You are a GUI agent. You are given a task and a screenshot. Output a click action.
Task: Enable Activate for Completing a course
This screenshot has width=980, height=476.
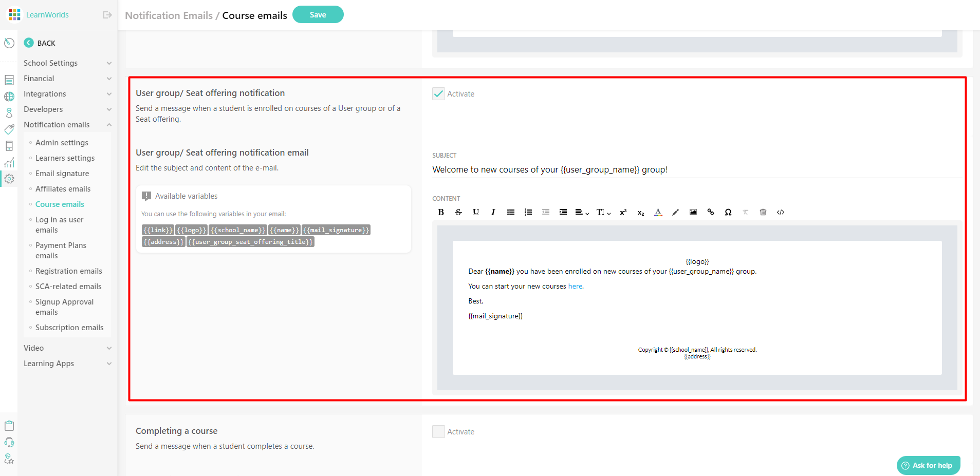point(438,431)
